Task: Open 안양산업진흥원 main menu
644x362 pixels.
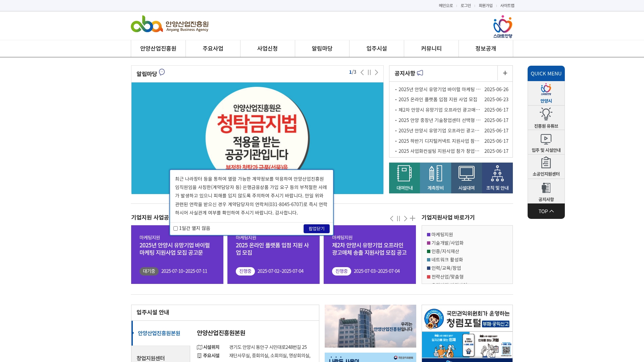Action: click(x=158, y=49)
